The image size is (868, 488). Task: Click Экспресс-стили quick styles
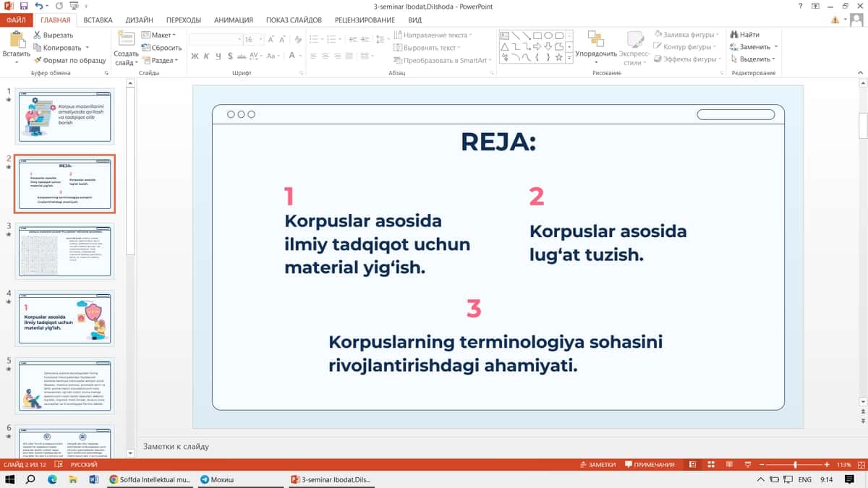click(x=634, y=47)
